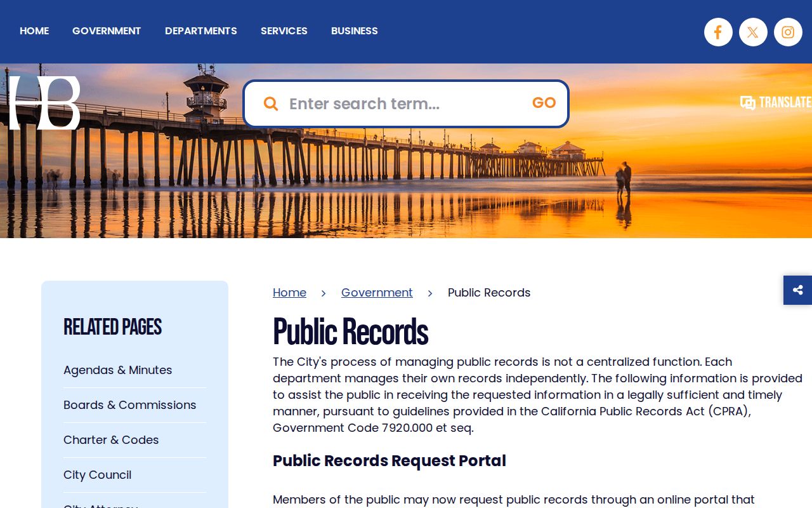Open Charter & Codes related page
The image size is (812, 508).
(111, 440)
